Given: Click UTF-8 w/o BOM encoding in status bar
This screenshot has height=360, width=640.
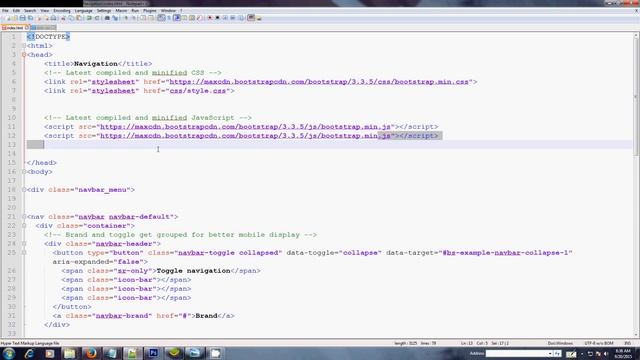Looking at the screenshot, I should [599, 343].
